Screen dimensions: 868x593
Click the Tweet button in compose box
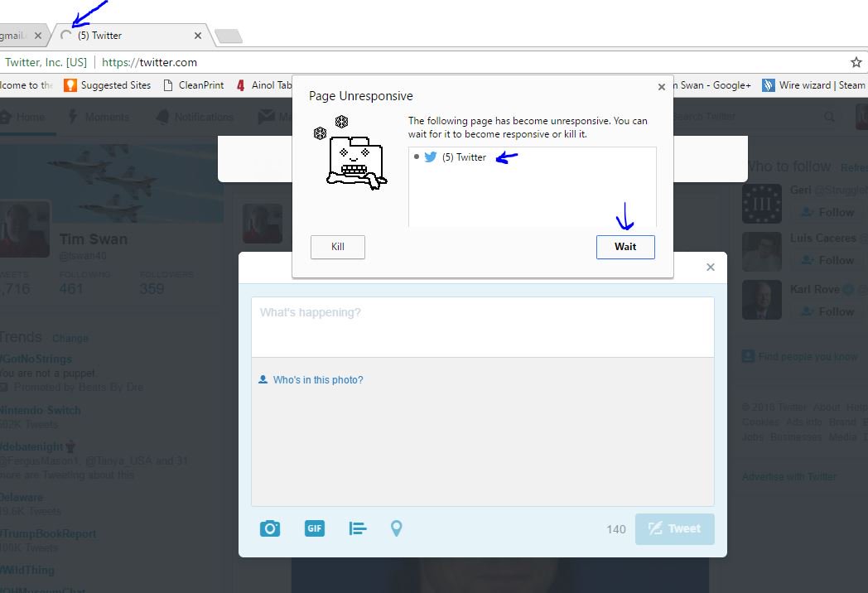[675, 528]
